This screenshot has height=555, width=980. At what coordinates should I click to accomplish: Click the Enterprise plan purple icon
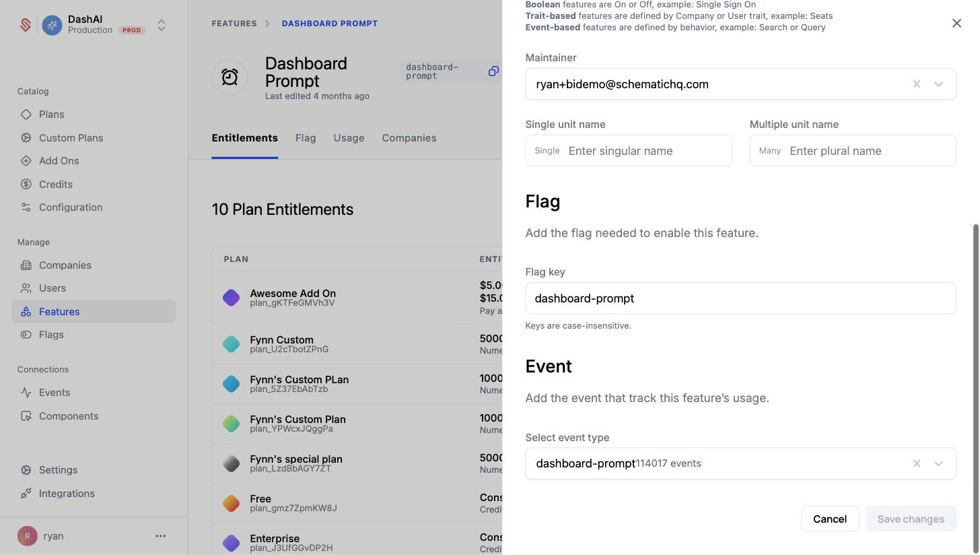coord(231,543)
